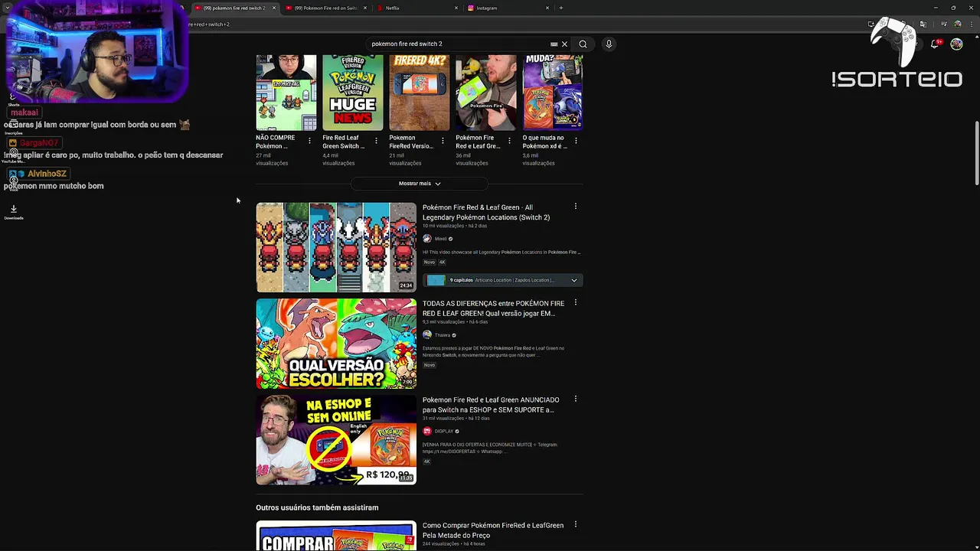Open the short thumbnail above 'Pokémon Fire Red e Leaf Gre...'
Viewport: 980px width, 551px height.
pos(485,92)
